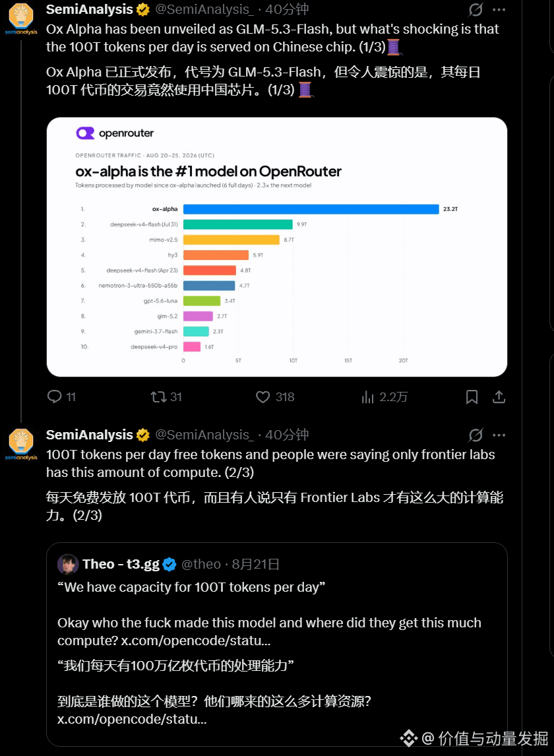Click the reply icon with 11 comments
The width and height of the screenshot is (554, 756).
[x=55, y=397]
